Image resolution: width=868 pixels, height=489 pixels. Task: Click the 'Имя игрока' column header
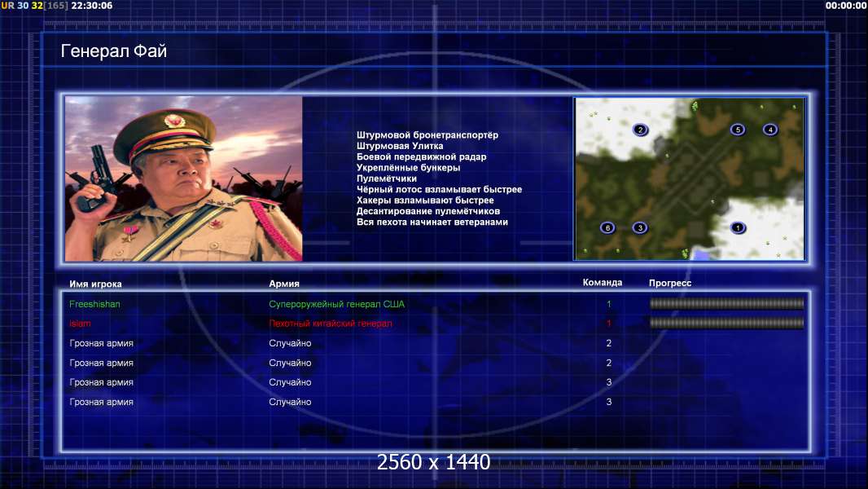[95, 284]
